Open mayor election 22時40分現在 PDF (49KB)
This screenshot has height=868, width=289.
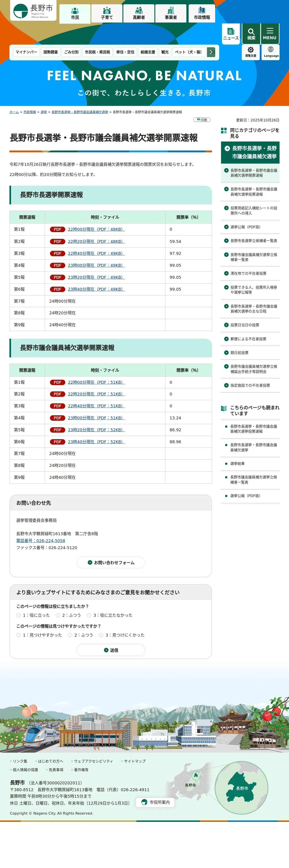point(96,253)
